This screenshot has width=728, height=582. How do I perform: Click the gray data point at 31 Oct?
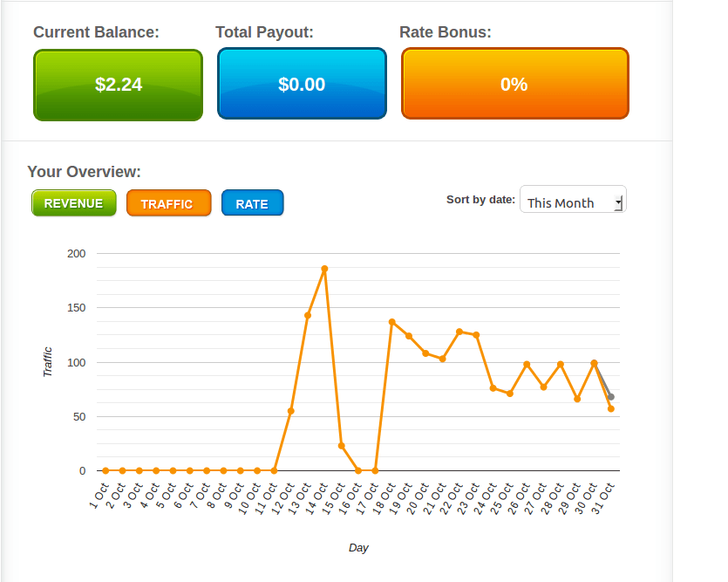pyautogui.click(x=611, y=397)
